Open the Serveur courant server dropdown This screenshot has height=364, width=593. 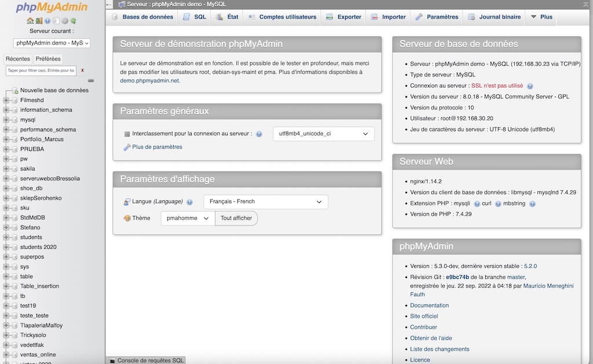point(52,43)
